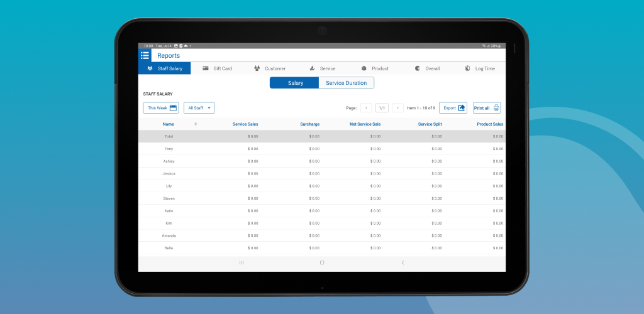Open the This Week date picker
The height and width of the screenshot is (314, 644).
(x=160, y=108)
